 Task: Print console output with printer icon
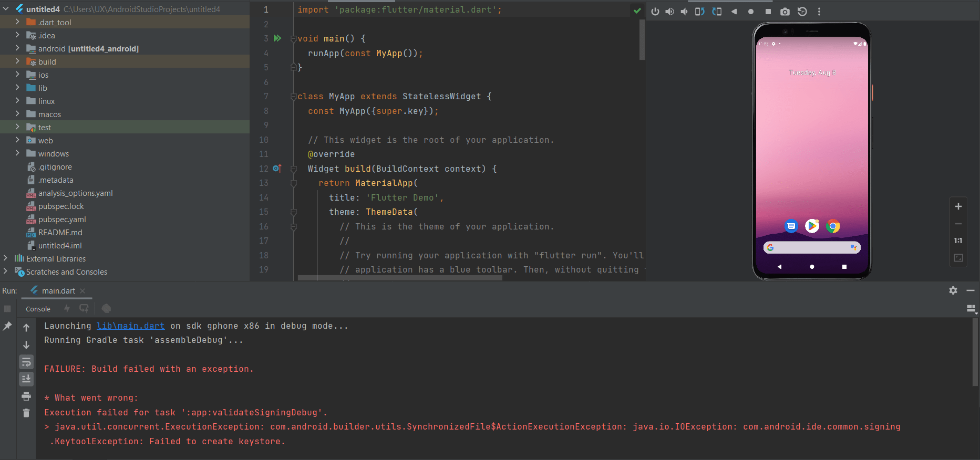click(x=26, y=396)
